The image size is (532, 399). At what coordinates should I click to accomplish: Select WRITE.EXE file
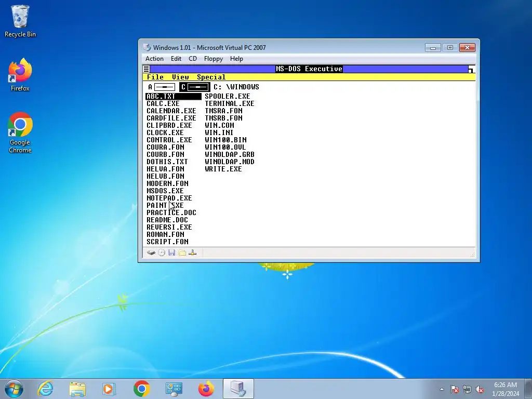pyautogui.click(x=223, y=169)
